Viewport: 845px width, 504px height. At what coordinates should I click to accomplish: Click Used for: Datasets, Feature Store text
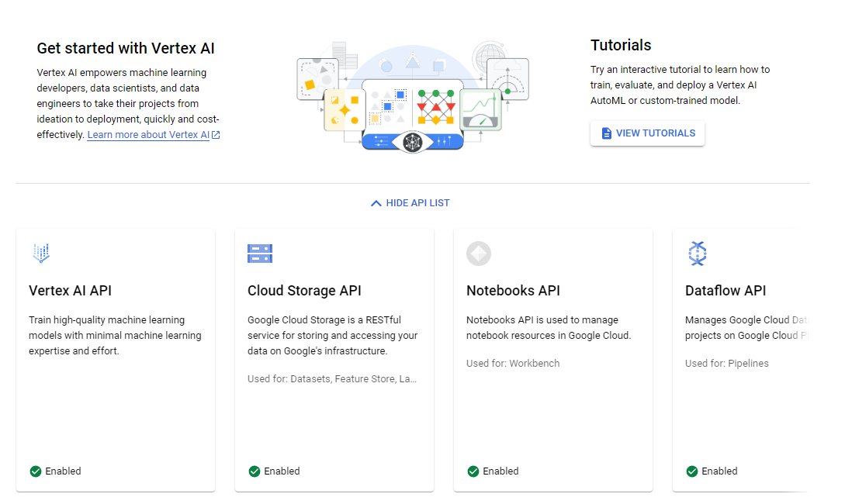click(x=332, y=379)
